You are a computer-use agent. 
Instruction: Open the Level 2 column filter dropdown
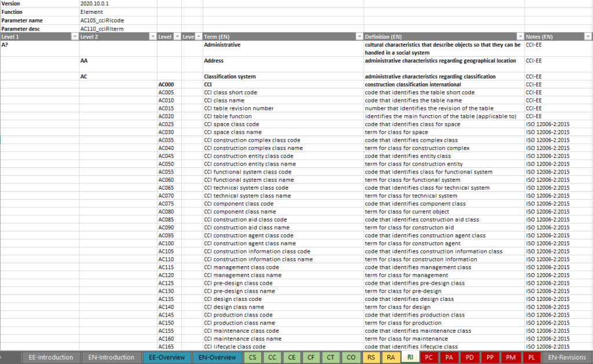coord(153,36)
